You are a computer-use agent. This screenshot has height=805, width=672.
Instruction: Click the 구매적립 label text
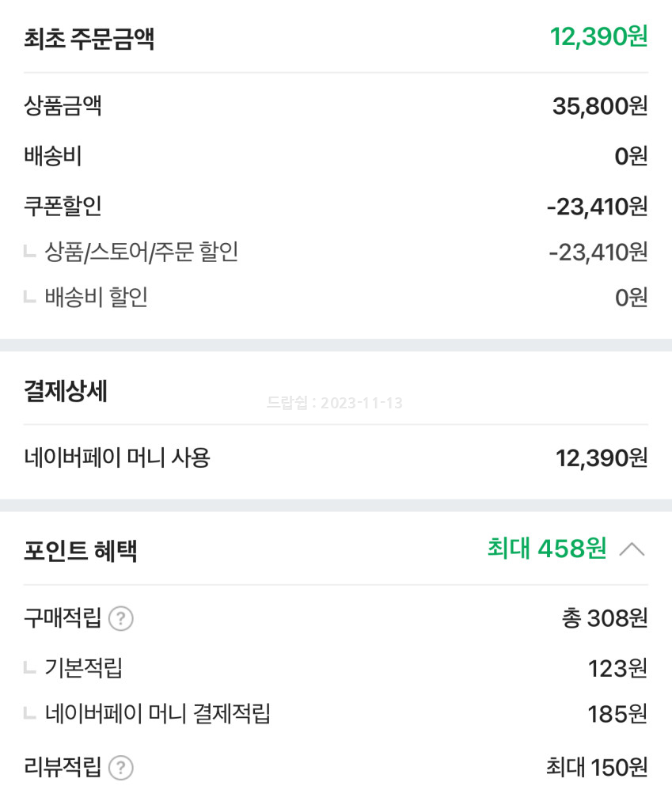click(63, 619)
